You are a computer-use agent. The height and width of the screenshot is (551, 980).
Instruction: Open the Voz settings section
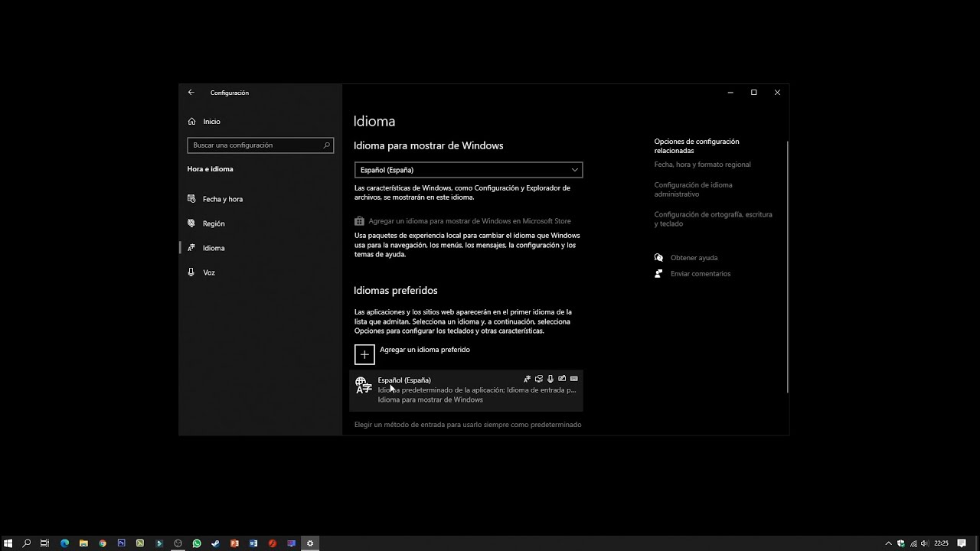click(x=201, y=272)
